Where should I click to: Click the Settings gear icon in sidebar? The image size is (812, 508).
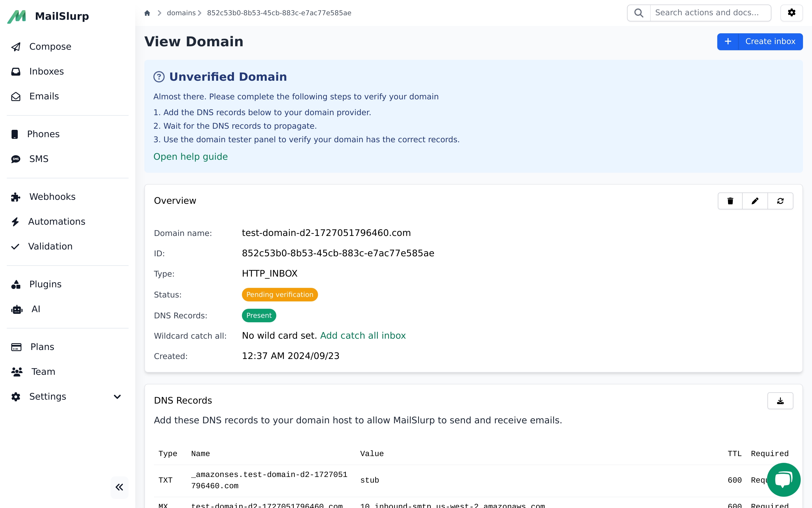pos(16,397)
